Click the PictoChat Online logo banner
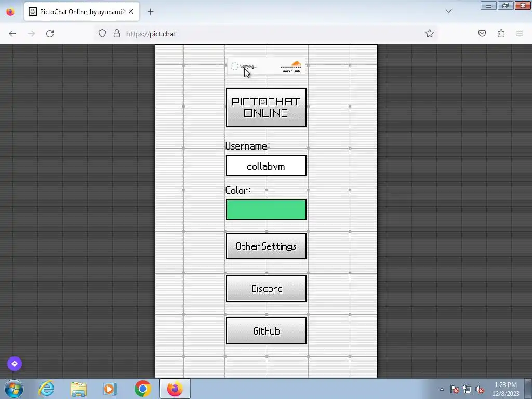Viewport: 532px width, 399px height. pos(266,108)
